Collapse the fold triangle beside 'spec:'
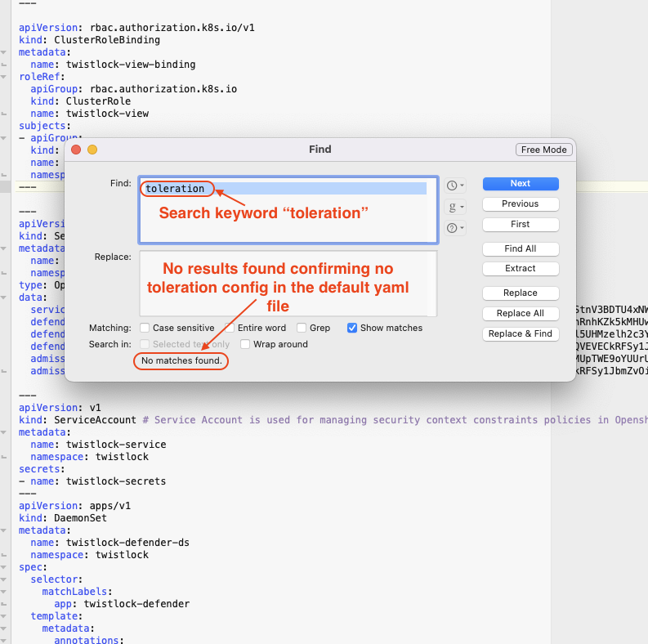Image resolution: width=648 pixels, height=644 pixels. click(x=4, y=567)
